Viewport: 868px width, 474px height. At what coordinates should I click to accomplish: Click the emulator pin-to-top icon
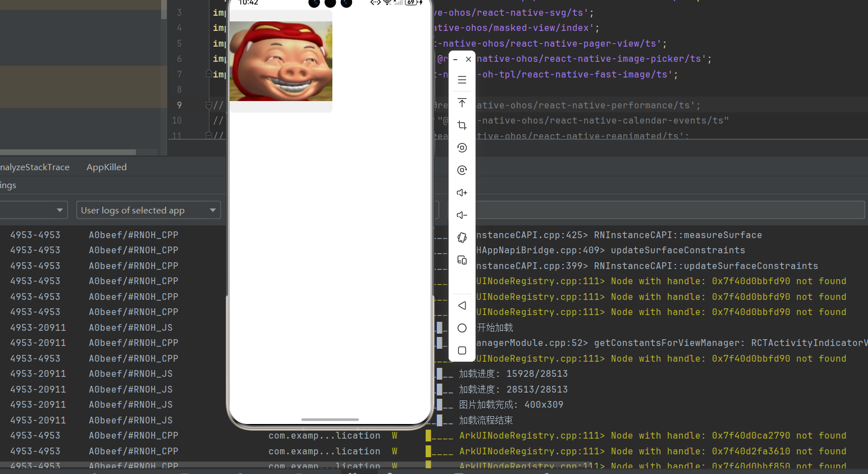(x=462, y=103)
